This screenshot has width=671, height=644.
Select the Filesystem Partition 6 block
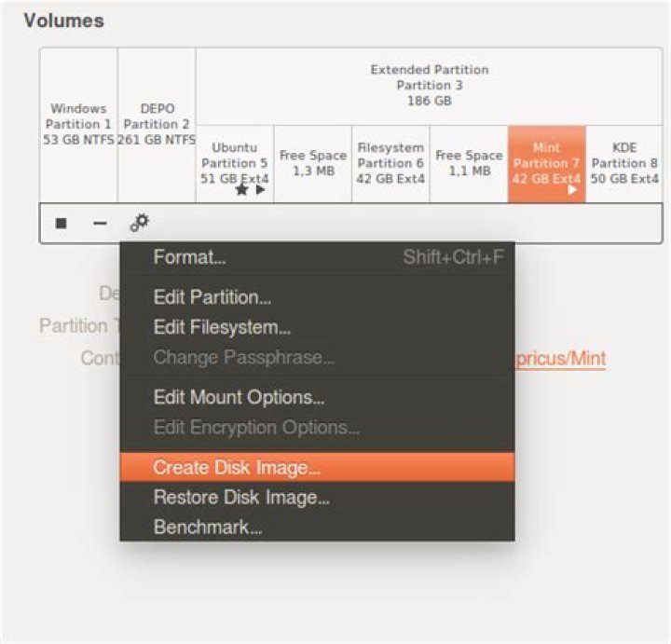(390, 164)
